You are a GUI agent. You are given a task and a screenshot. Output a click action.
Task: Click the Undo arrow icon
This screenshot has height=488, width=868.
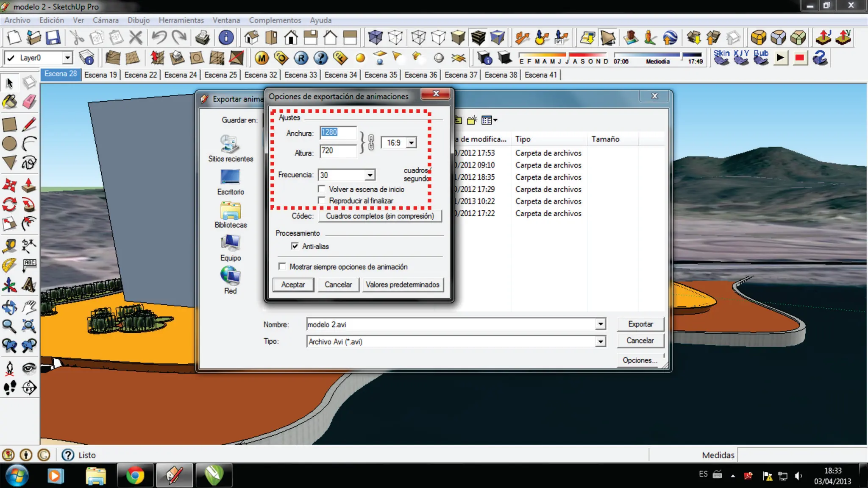tap(159, 38)
